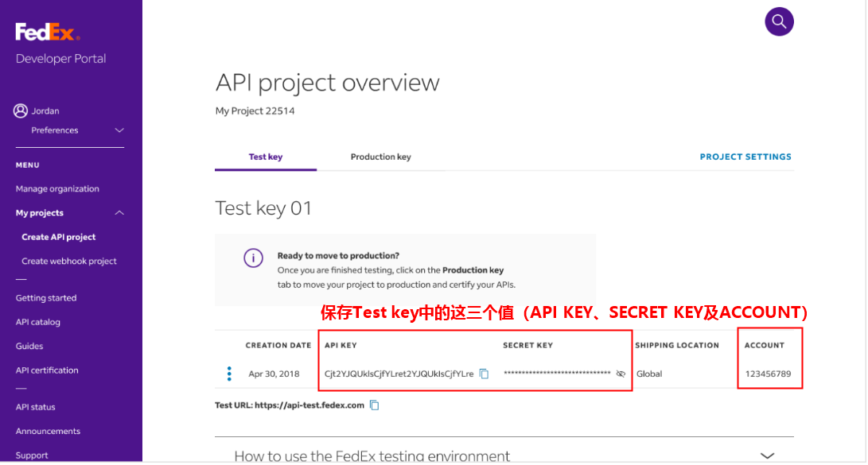The height and width of the screenshot is (465, 868).
Task: Open Create API project page
Action: (59, 237)
